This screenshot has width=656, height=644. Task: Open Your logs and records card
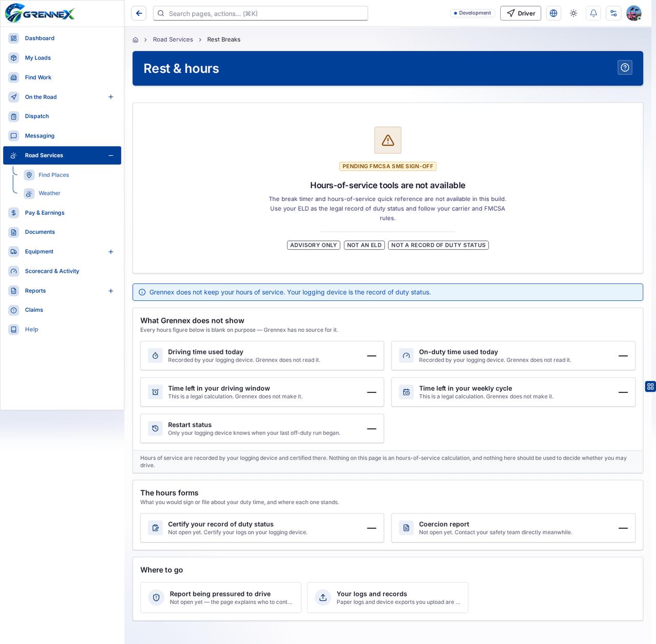pyautogui.click(x=387, y=597)
